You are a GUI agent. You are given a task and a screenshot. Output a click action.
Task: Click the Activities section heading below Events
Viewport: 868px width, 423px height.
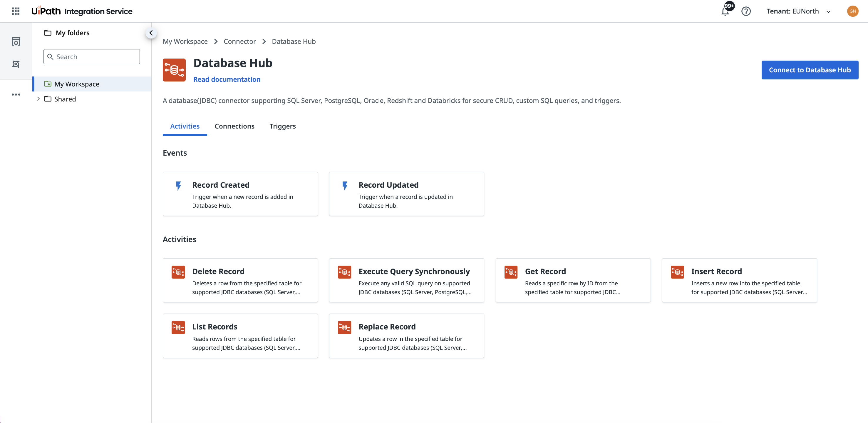pyautogui.click(x=179, y=239)
